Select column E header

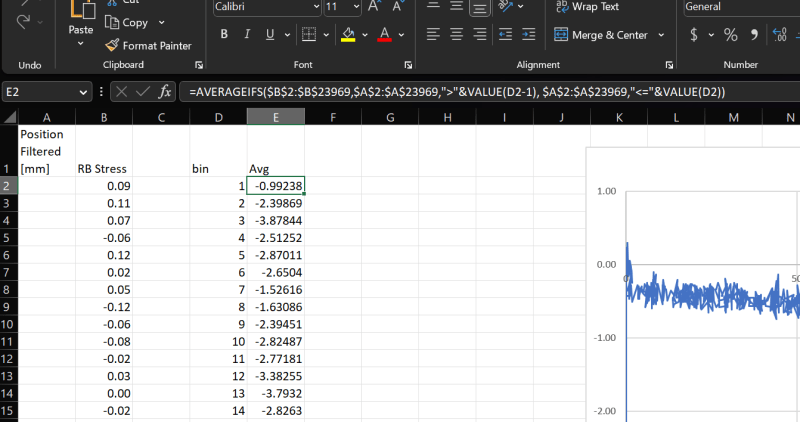coord(276,117)
